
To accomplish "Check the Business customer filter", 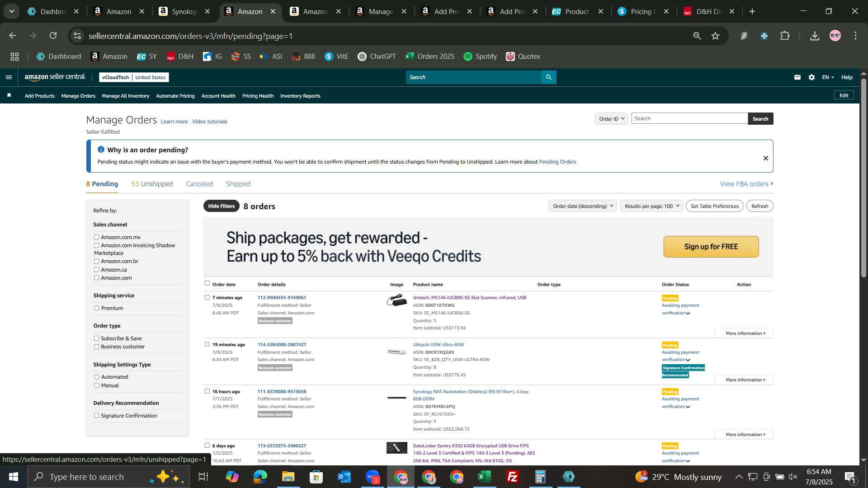I will (96, 347).
